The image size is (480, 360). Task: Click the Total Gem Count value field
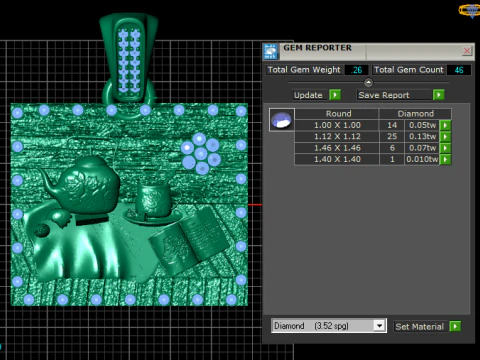coord(459,70)
